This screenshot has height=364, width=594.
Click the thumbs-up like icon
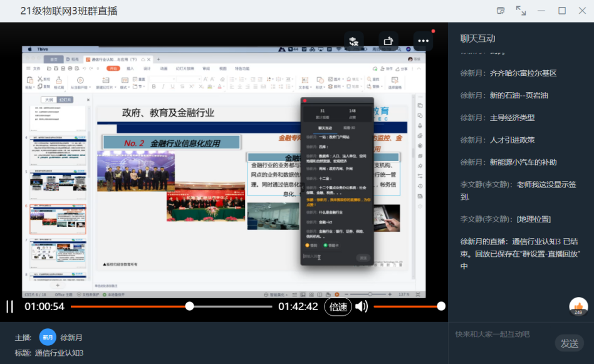pos(578,306)
